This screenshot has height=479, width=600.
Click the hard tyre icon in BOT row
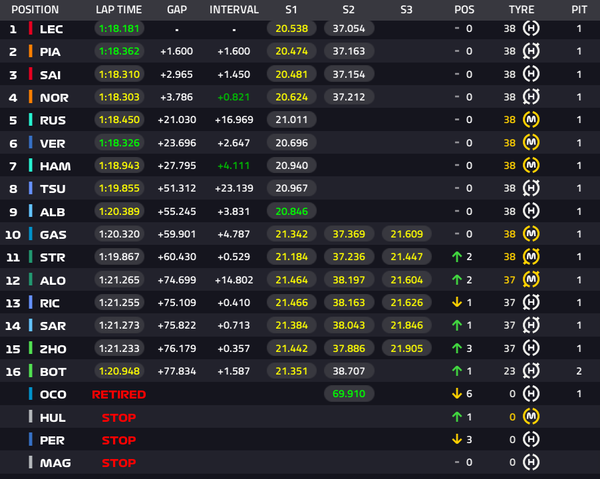click(531, 371)
